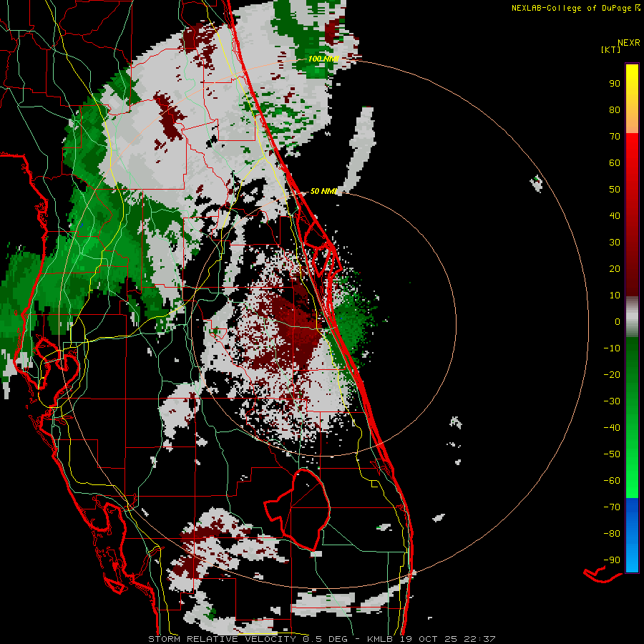Click the gray zero segment of color bar
644x644 pixels.
pos(632,317)
